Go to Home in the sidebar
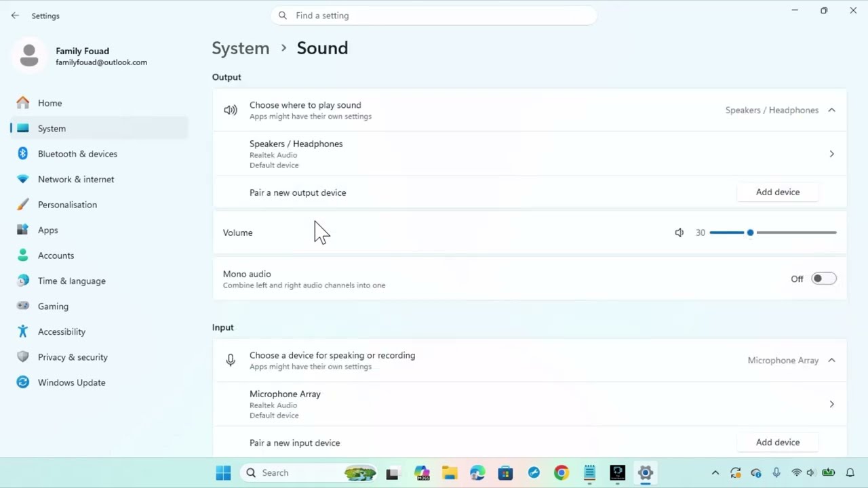The width and height of the screenshot is (868, 488). click(x=100, y=103)
